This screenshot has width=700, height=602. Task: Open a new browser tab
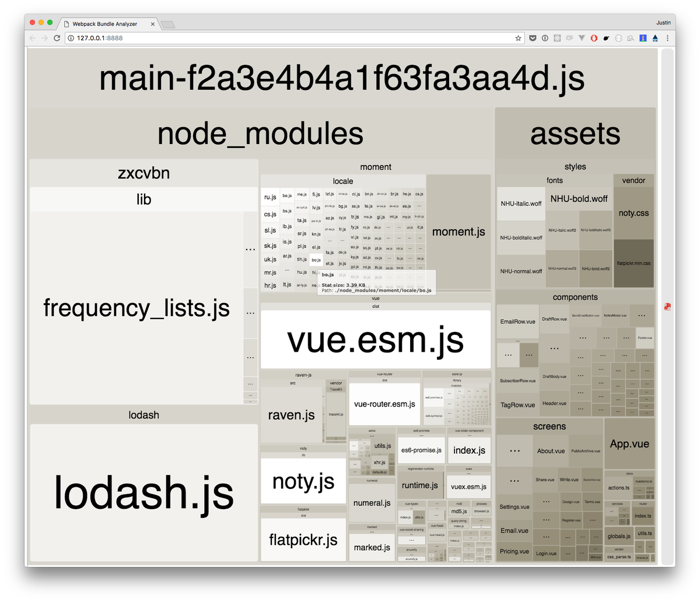[x=168, y=24]
